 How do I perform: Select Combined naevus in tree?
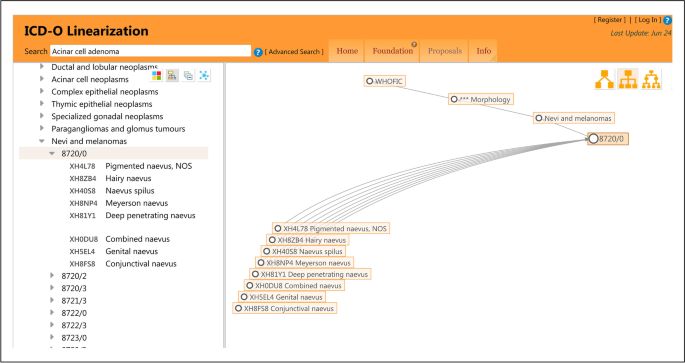138,239
